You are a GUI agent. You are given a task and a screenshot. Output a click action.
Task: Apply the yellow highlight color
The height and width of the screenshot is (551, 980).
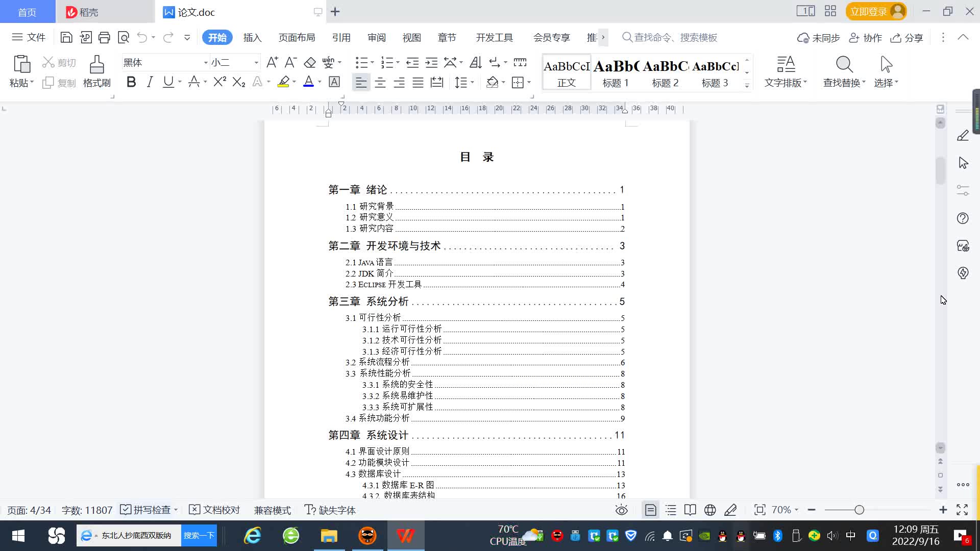click(283, 82)
